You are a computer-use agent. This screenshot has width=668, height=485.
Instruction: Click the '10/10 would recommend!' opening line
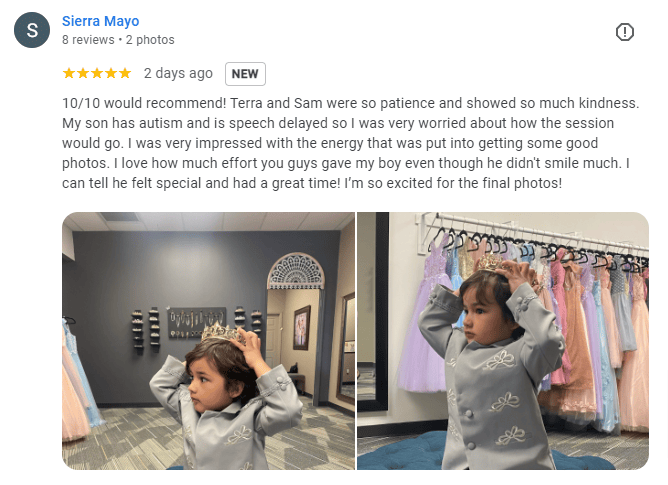(144, 103)
